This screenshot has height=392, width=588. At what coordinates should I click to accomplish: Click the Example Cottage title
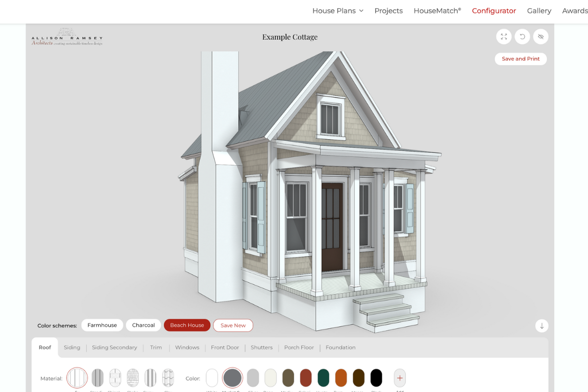[290, 37]
